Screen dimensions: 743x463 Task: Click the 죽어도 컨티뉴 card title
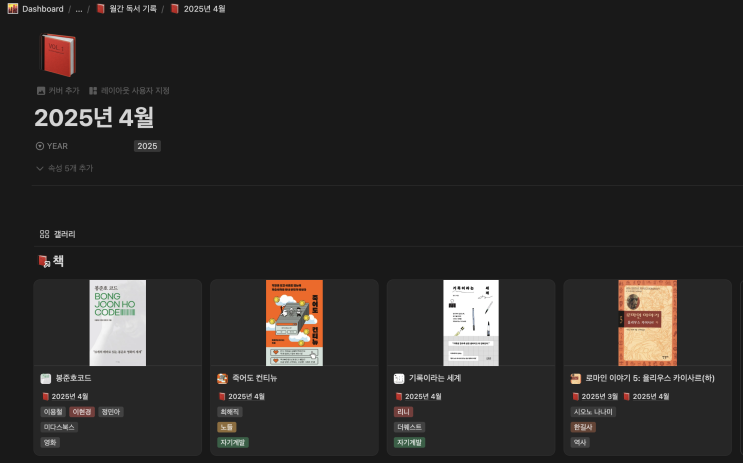click(254, 378)
